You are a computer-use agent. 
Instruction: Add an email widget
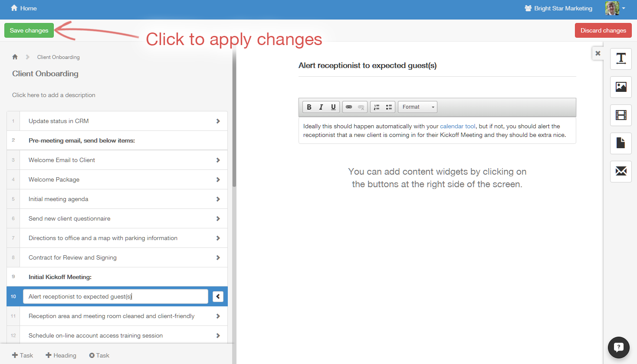point(621,171)
